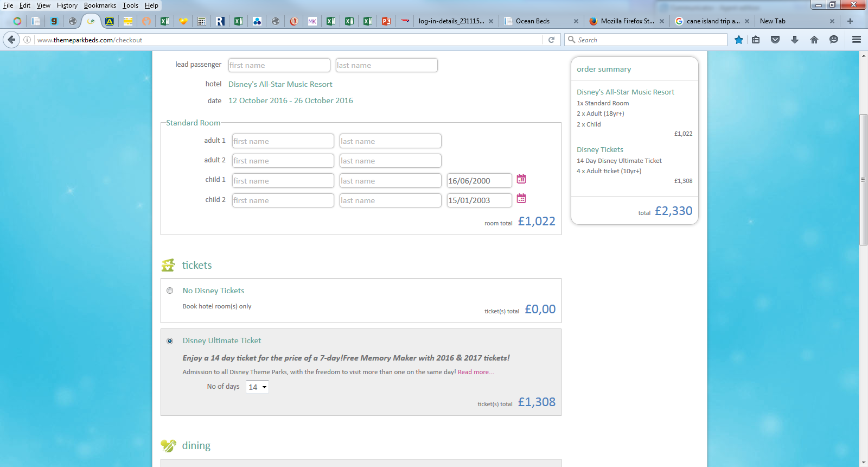Image resolution: width=868 pixels, height=467 pixels.
Task: Open the Edit menu
Action: coord(25,5)
